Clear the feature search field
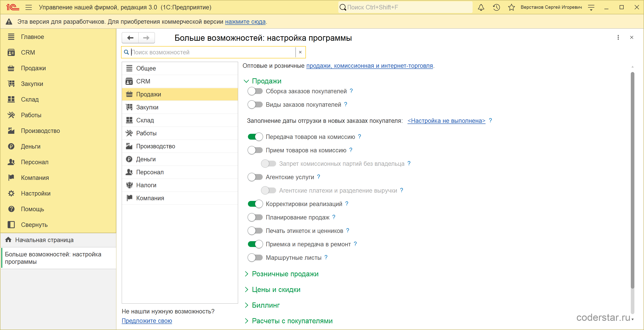Viewport: 644px width, 330px height. coord(300,52)
